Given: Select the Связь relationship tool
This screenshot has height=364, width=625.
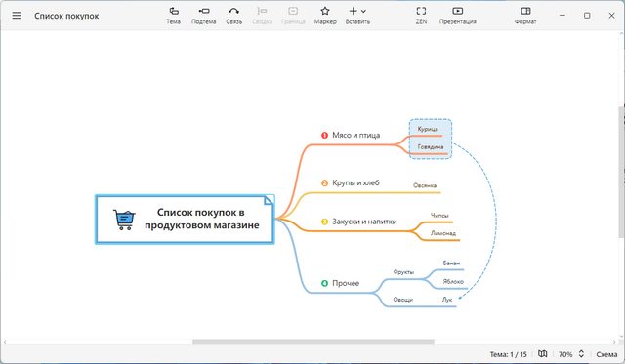Looking at the screenshot, I should pos(234,16).
